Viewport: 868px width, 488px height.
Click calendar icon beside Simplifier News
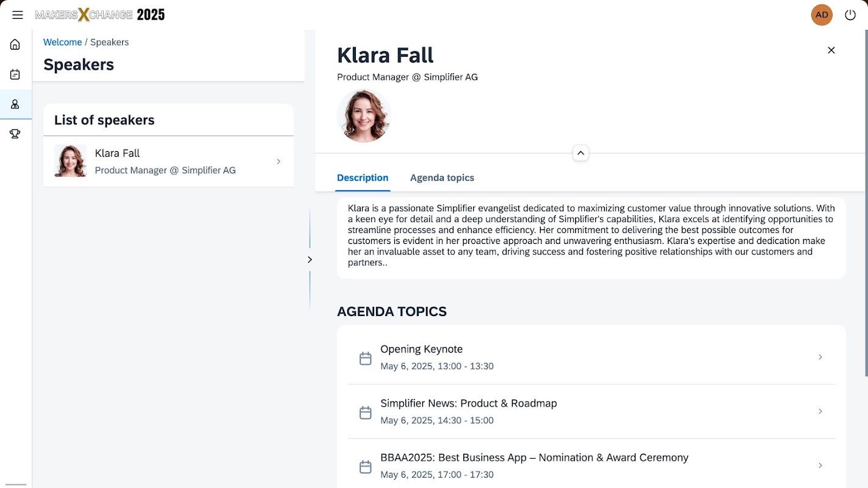pos(365,412)
